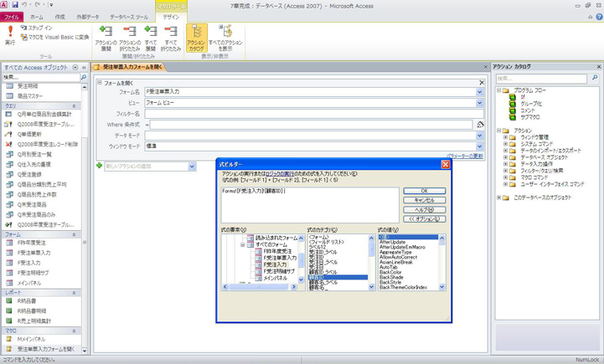The width and height of the screenshot is (604, 364).
Task: Switch to the 作成 ribbon tab
Action: point(59,17)
